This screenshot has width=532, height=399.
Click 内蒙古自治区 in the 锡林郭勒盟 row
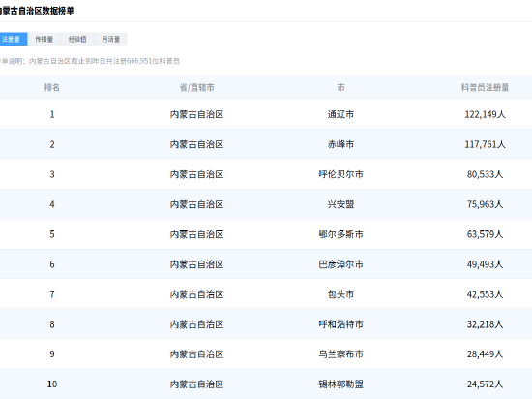196,384
